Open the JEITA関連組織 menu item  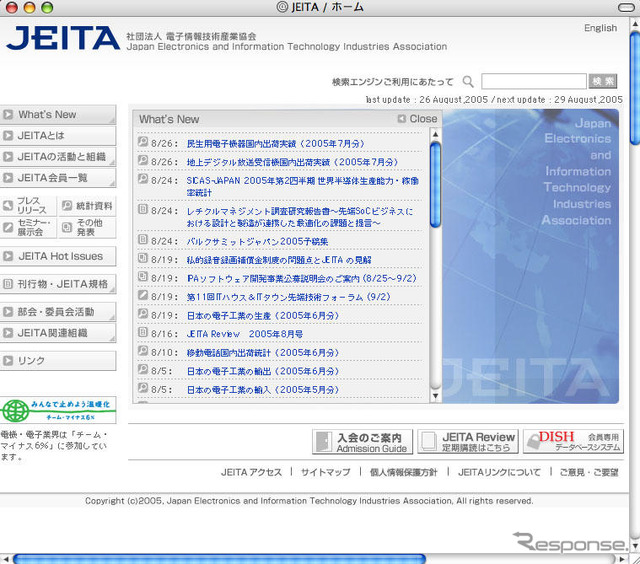[58, 333]
